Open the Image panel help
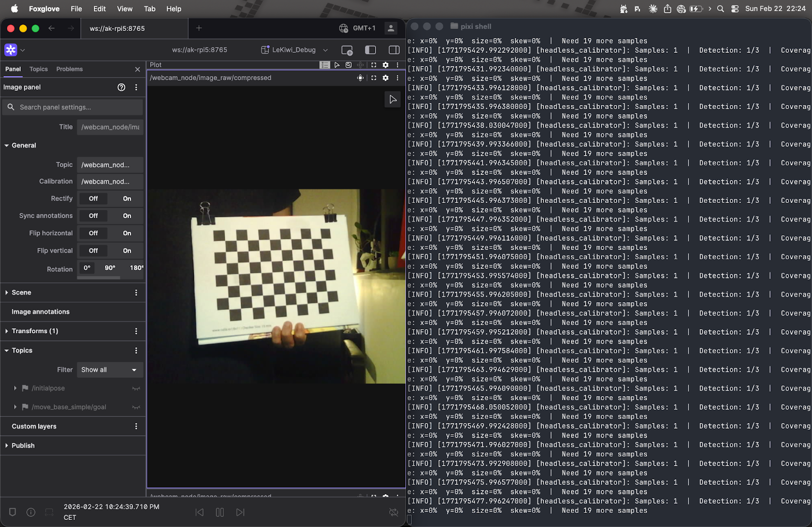This screenshot has height=527, width=812. point(121,87)
